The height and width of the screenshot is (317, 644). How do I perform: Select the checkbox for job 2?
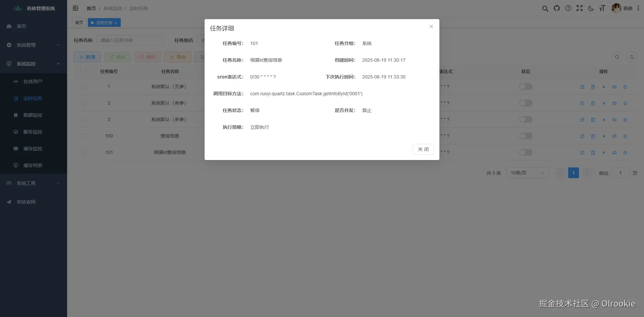83,103
